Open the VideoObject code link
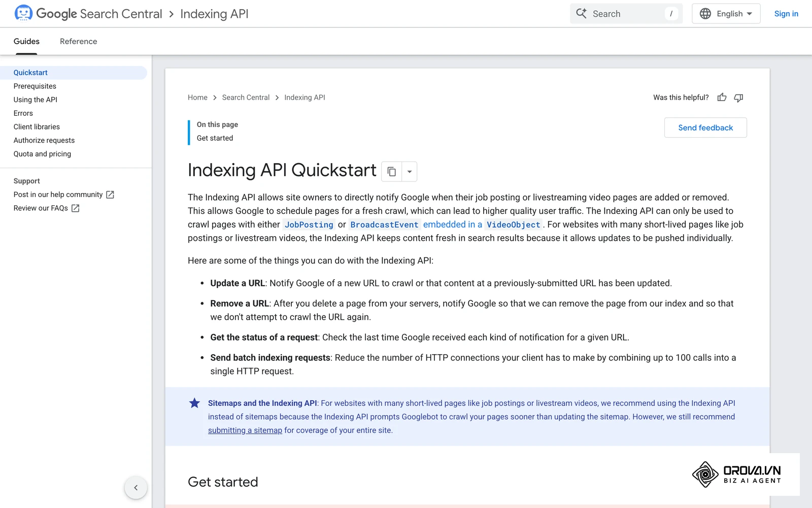Image resolution: width=812 pixels, height=508 pixels. pos(513,225)
